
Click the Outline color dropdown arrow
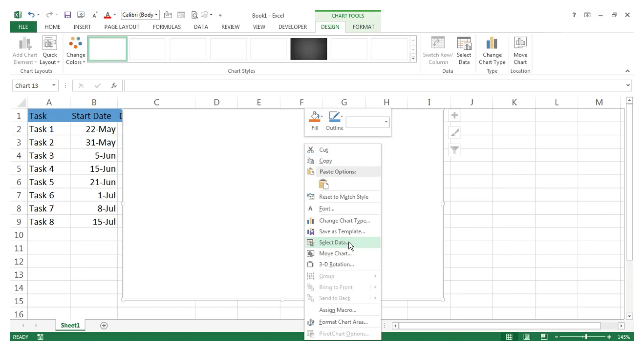point(342,116)
